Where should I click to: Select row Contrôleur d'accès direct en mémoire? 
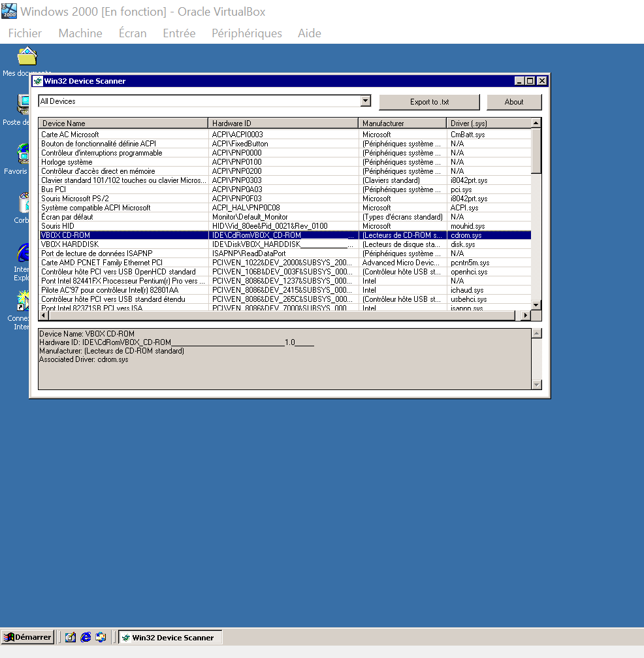coord(285,171)
